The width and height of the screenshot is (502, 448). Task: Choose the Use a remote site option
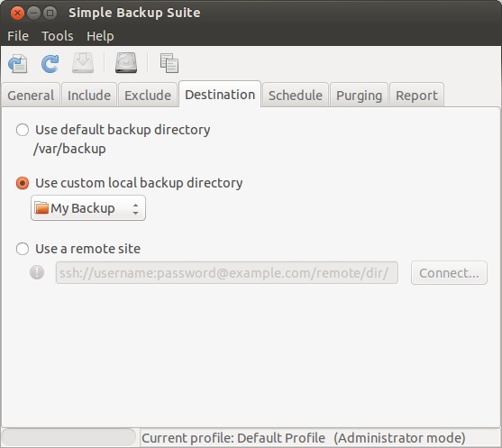[x=23, y=249]
